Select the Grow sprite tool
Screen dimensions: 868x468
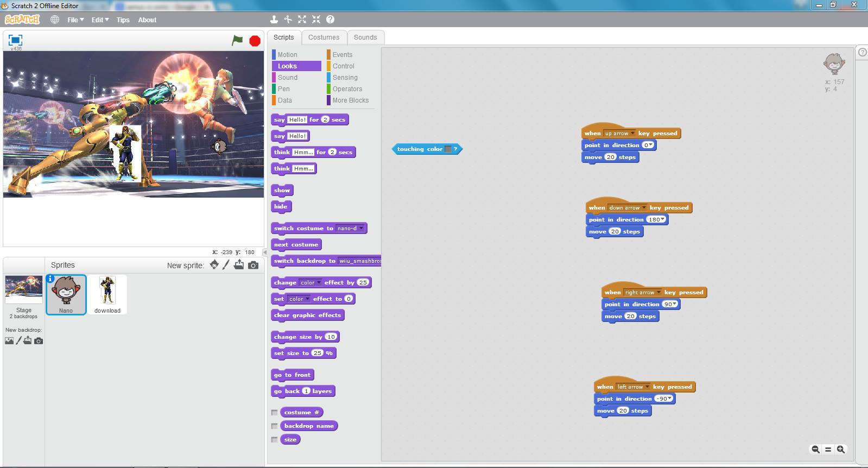[302, 20]
